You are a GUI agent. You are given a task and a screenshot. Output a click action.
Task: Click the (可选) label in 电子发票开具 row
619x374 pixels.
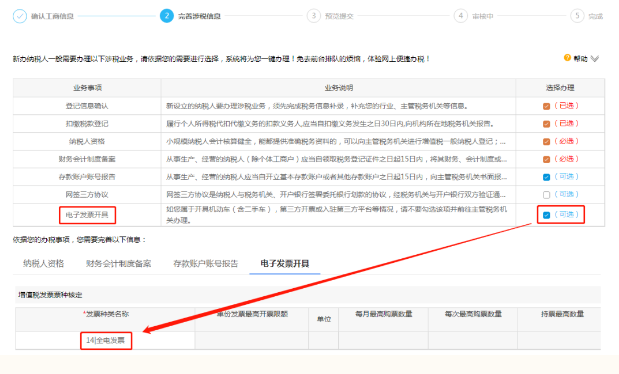pos(566,214)
